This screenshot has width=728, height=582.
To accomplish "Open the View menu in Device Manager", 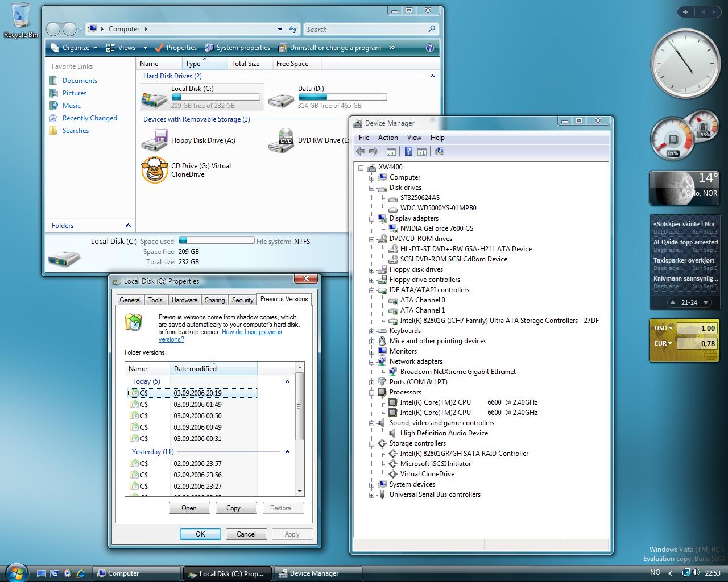I will (414, 138).
